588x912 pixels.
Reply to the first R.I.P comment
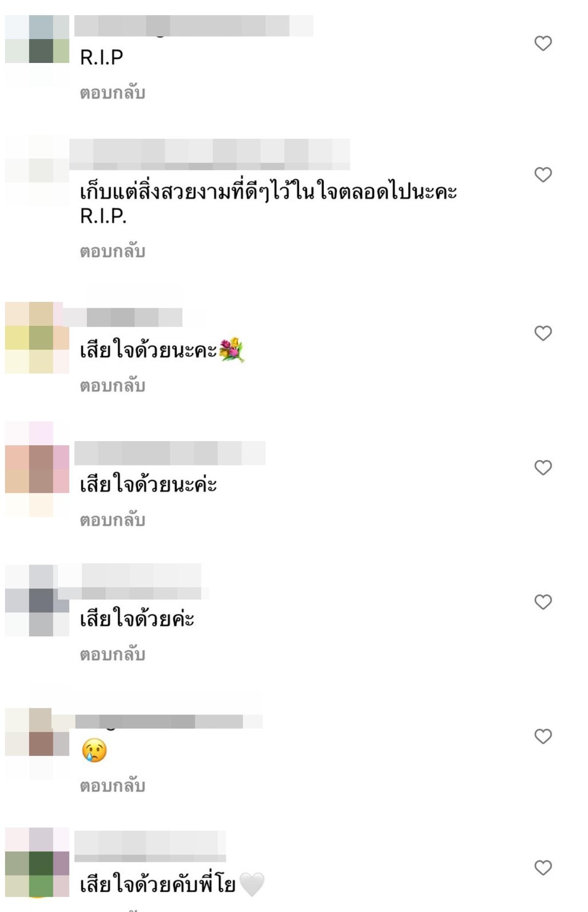[x=113, y=92]
